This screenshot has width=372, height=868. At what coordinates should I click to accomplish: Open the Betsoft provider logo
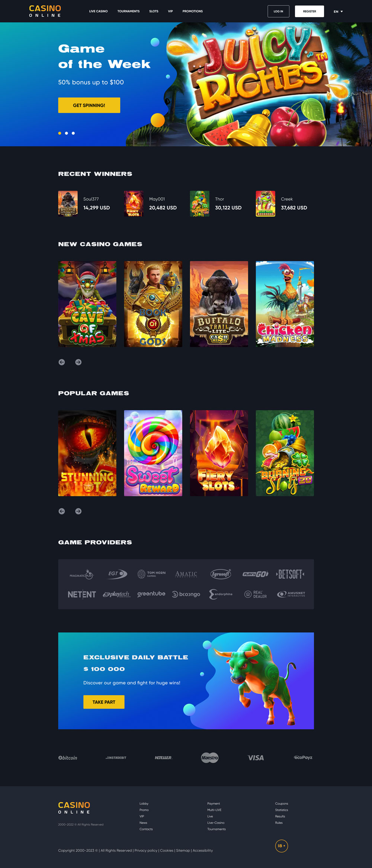290,574
